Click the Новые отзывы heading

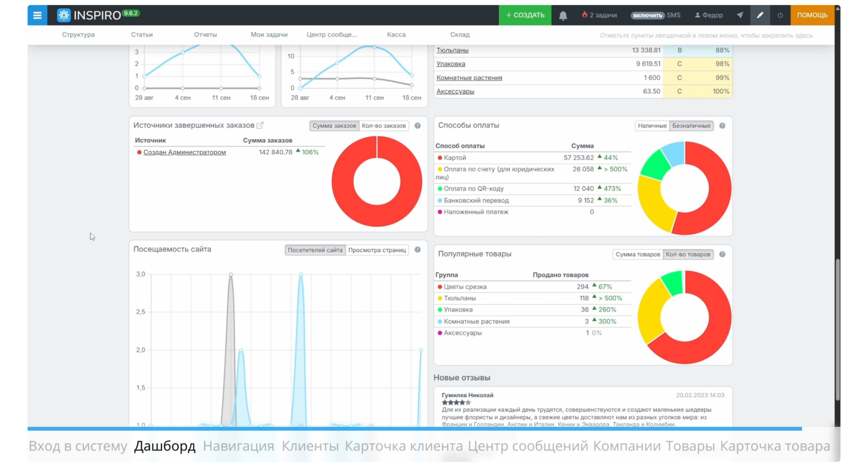462,378
